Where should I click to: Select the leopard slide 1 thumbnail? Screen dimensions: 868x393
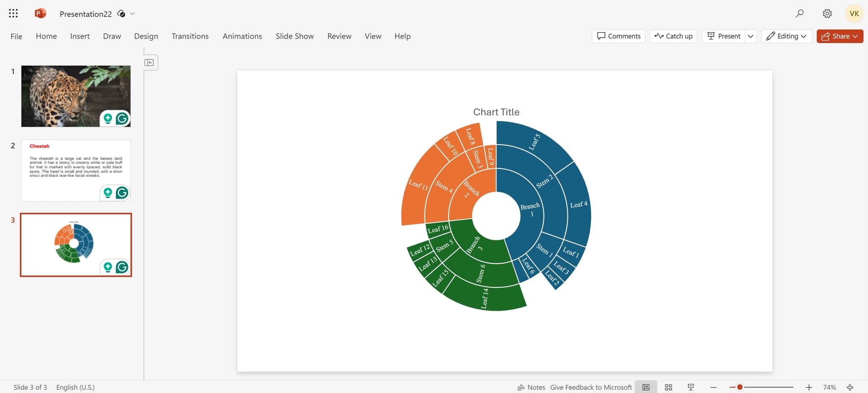76,96
